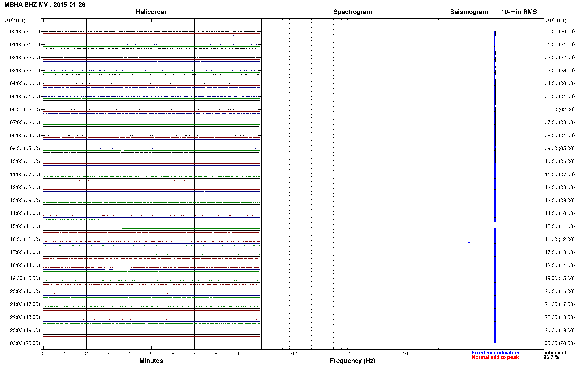Click left time label '01:00 (21:00)'
The height and width of the screenshot is (368, 588).
pos(25,45)
